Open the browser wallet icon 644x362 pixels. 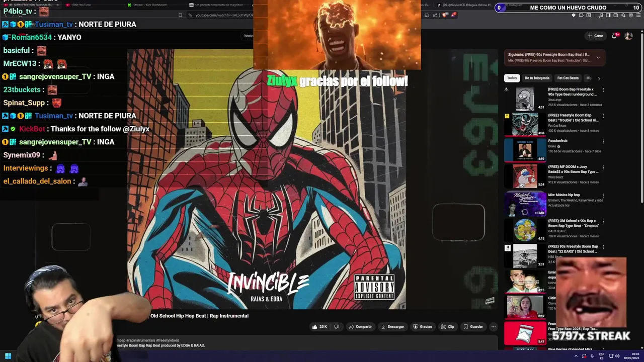(x=616, y=15)
